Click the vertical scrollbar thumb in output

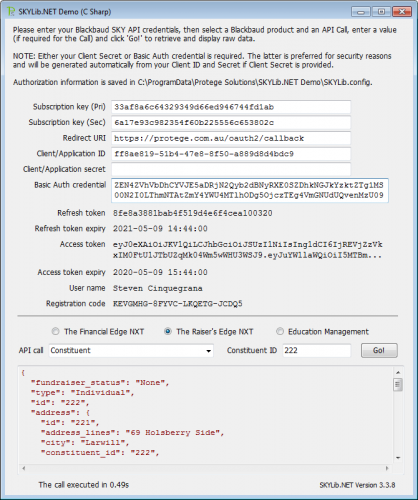tap(398, 385)
